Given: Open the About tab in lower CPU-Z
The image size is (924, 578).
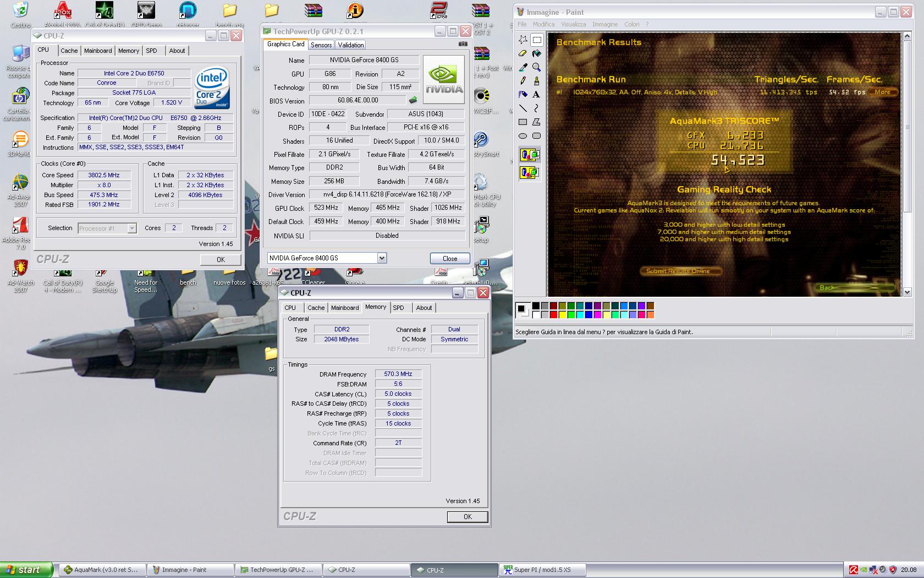Looking at the screenshot, I should pyautogui.click(x=424, y=308).
